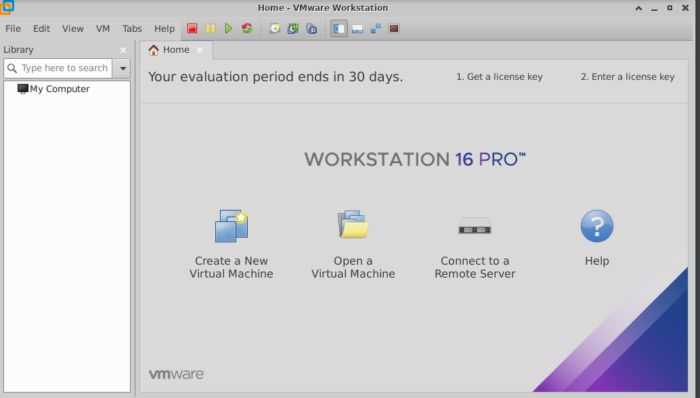Click the Revert to Snapshot icon
Viewport: 700px width, 398px height.
[293, 29]
